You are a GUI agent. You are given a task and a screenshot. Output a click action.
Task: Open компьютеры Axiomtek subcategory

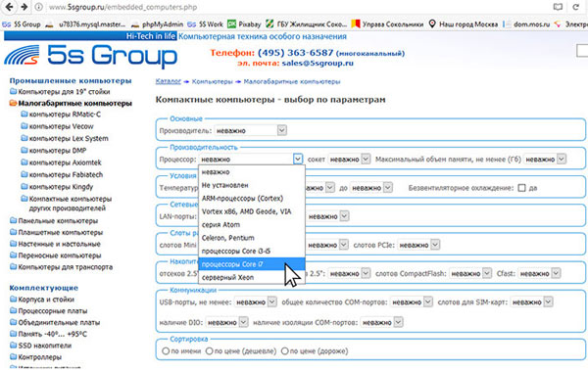[x=61, y=162]
